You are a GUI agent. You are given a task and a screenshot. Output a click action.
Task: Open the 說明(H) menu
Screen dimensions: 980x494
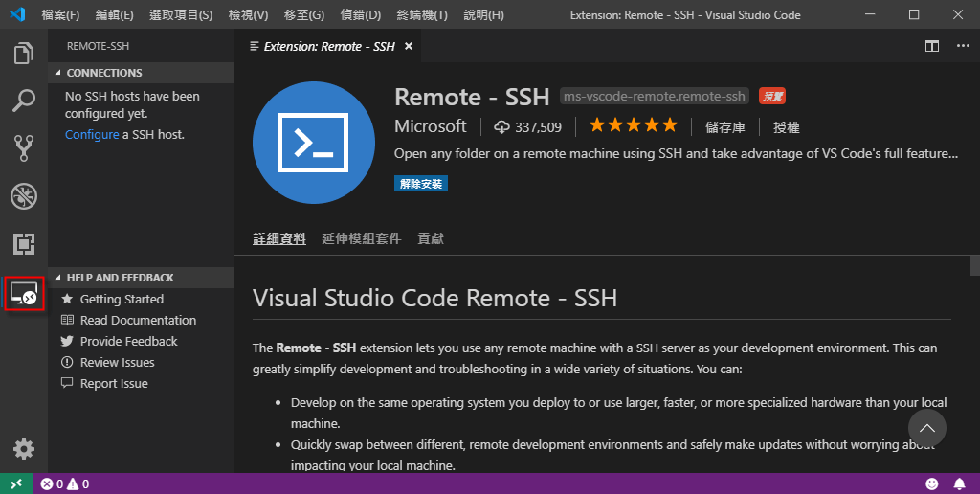pyautogui.click(x=483, y=15)
